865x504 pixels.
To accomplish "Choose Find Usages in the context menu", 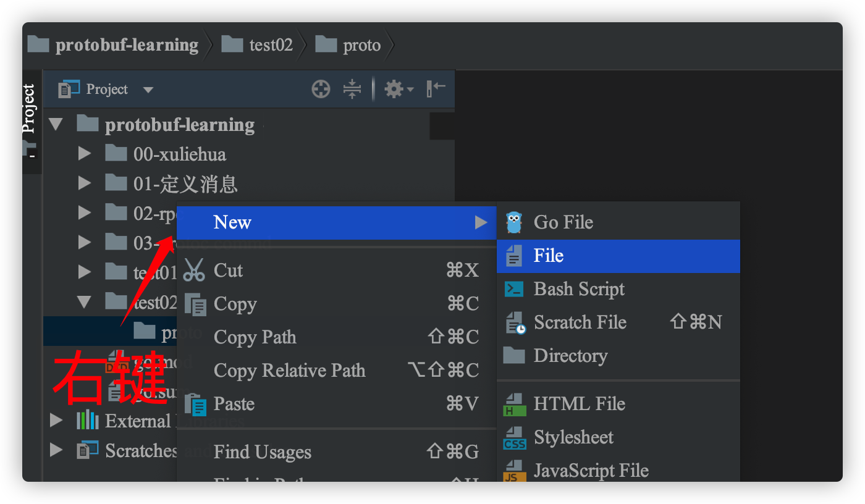I will pyautogui.click(x=262, y=452).
